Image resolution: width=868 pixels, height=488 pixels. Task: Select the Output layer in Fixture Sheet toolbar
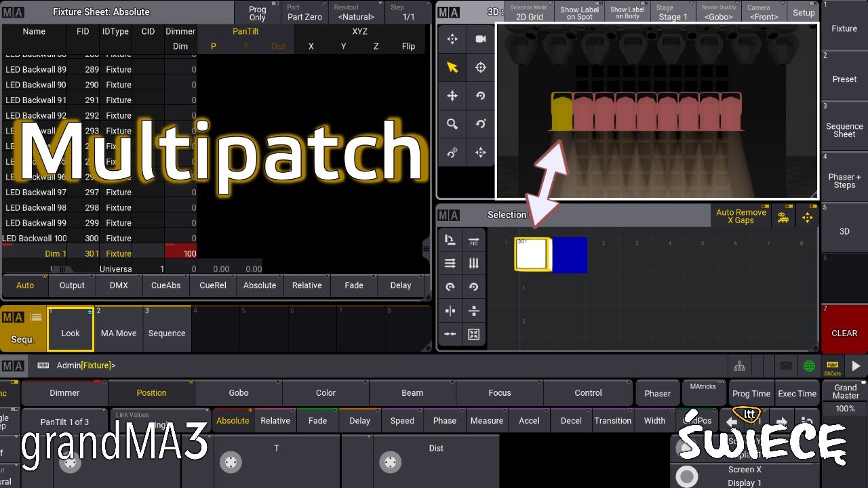coord(72,285)
